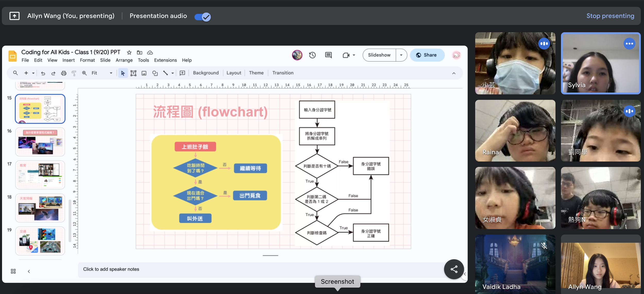Click the undo arrow icon
644x294 pixels.
pyautogui.click(x=43, y=73)
